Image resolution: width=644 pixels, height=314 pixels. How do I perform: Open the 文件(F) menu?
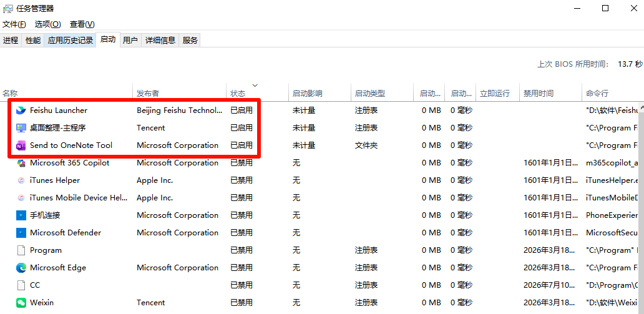click(14, 24)
